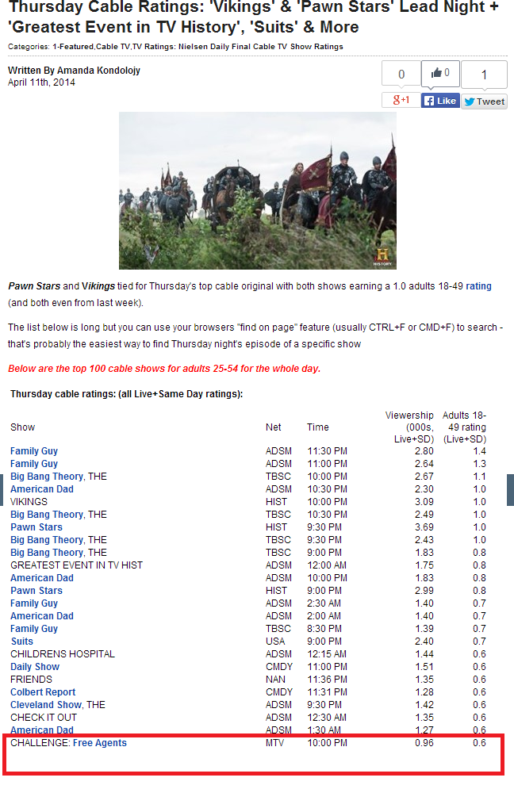Open American Dad link at 2:00 AM
Image resolution: width=514 pixels, height=812 pixels.
[x=42, y=615]
